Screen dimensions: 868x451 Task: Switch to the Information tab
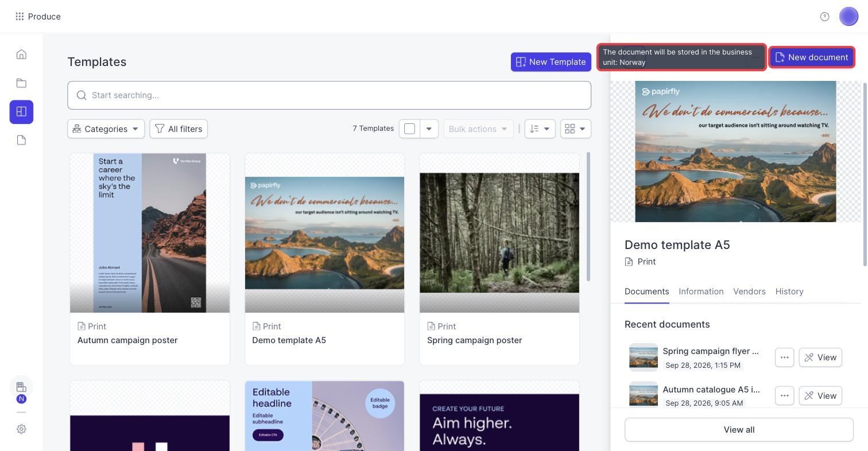(x=701, y=291)
